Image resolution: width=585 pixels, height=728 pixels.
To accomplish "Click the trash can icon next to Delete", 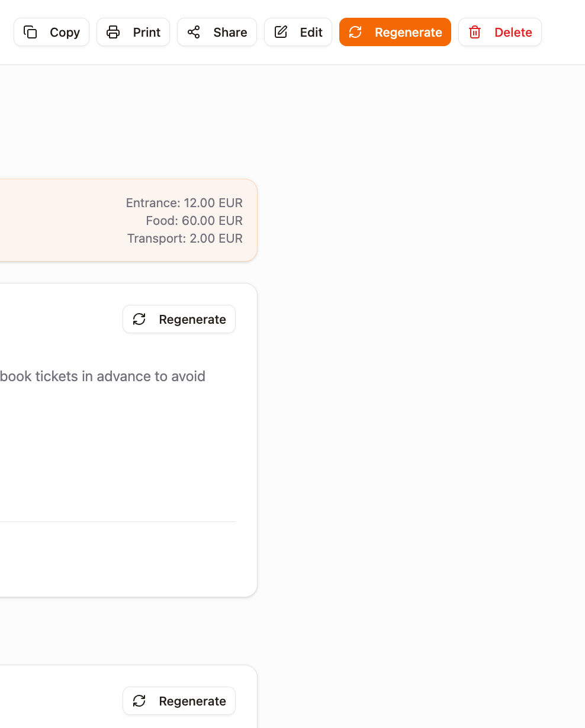I will pyautogui.click(x=475, y=32).
